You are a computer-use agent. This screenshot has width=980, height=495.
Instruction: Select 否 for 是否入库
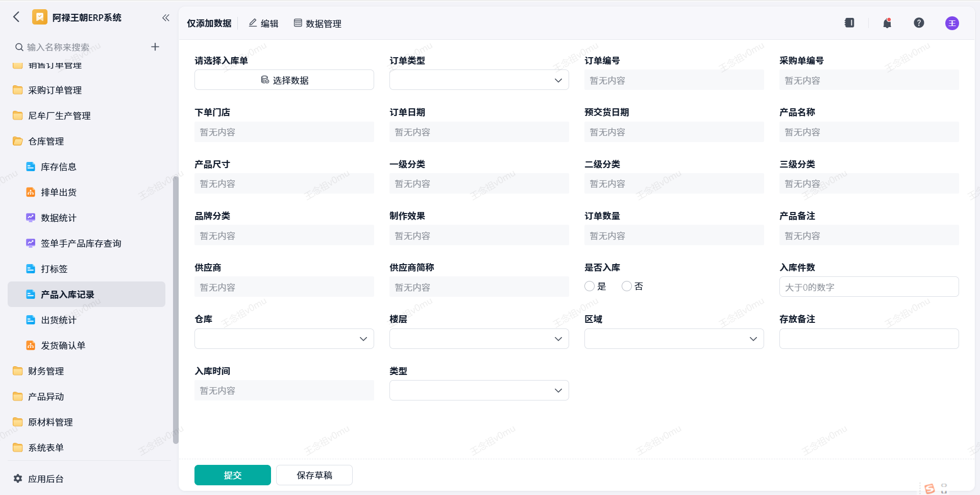tap(627, 286)
